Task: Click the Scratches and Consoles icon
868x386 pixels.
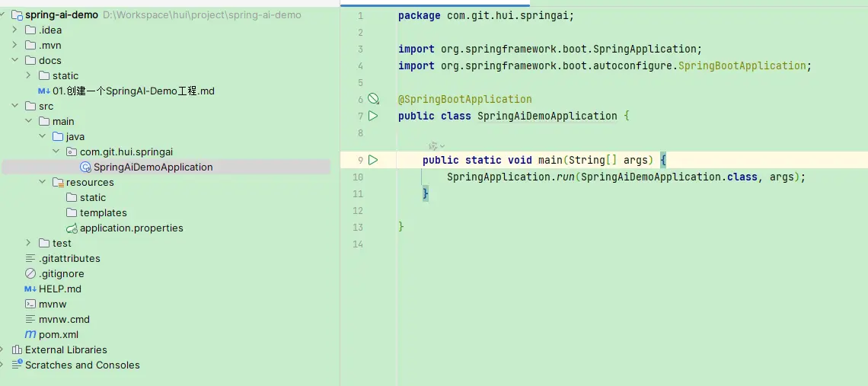Action: coord(17,365)
